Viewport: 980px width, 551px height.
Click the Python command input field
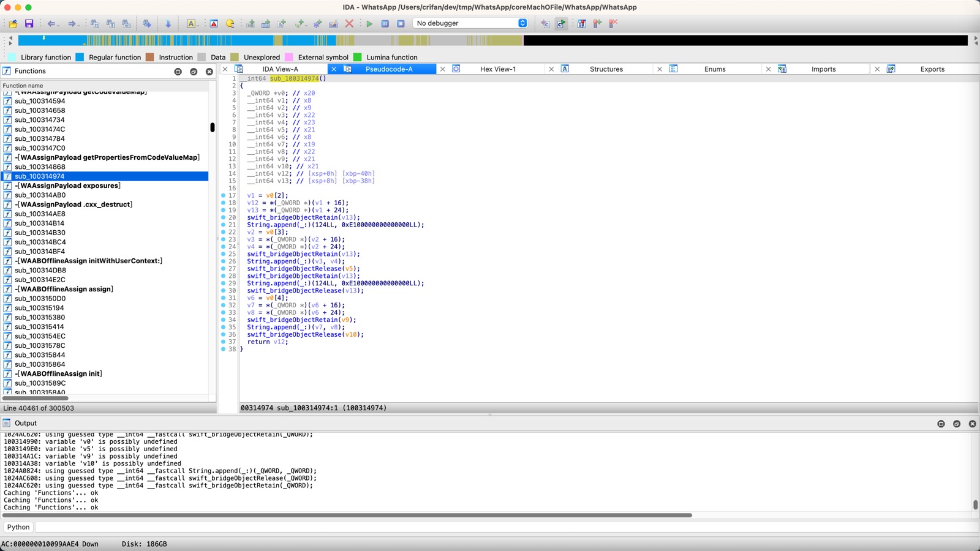pyautogui.click(x=507, y=527)
